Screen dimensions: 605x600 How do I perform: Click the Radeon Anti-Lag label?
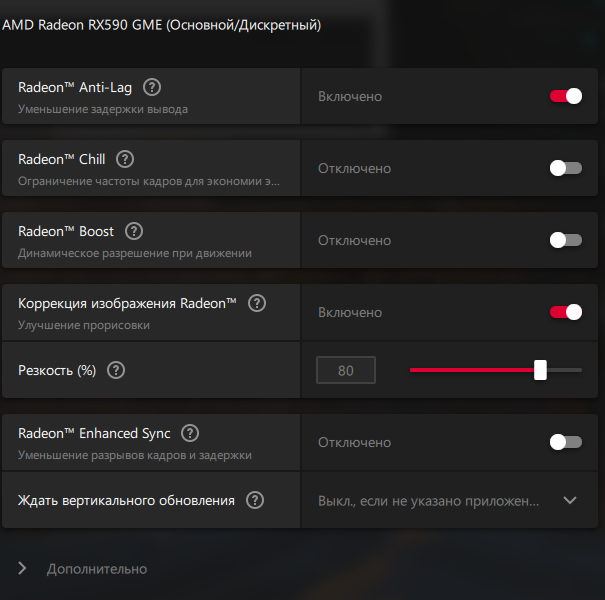pos(75,88)
